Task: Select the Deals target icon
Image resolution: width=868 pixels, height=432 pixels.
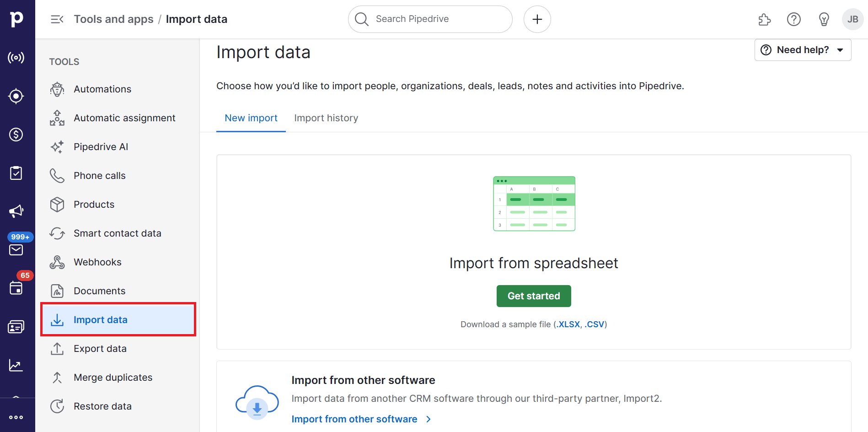Action: pos(16,96)
